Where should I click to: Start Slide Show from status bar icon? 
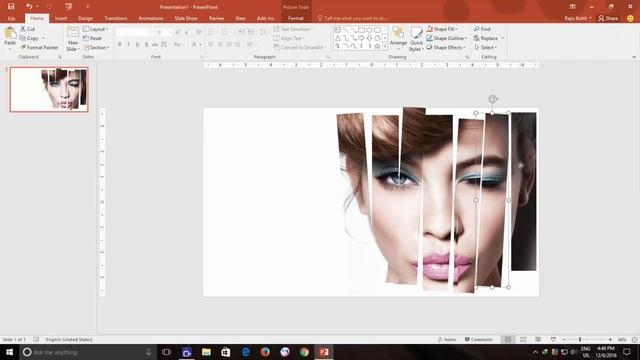[x=553, y=340]
